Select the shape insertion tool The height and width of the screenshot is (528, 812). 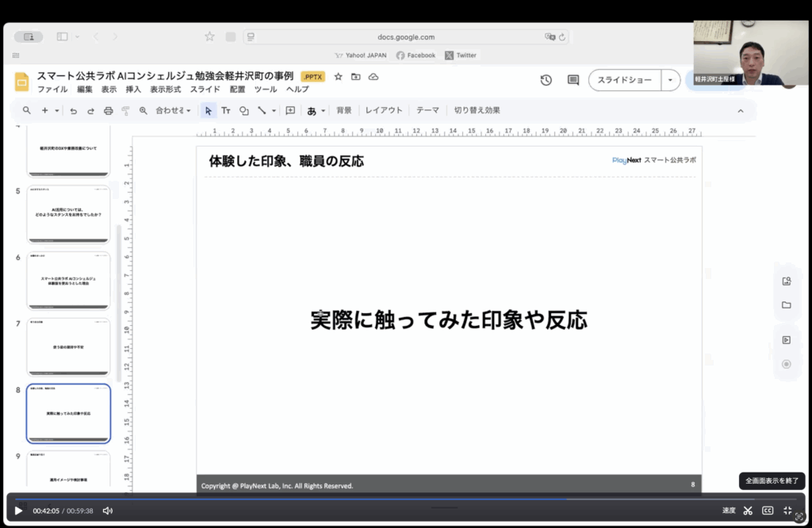click(244, 110)
